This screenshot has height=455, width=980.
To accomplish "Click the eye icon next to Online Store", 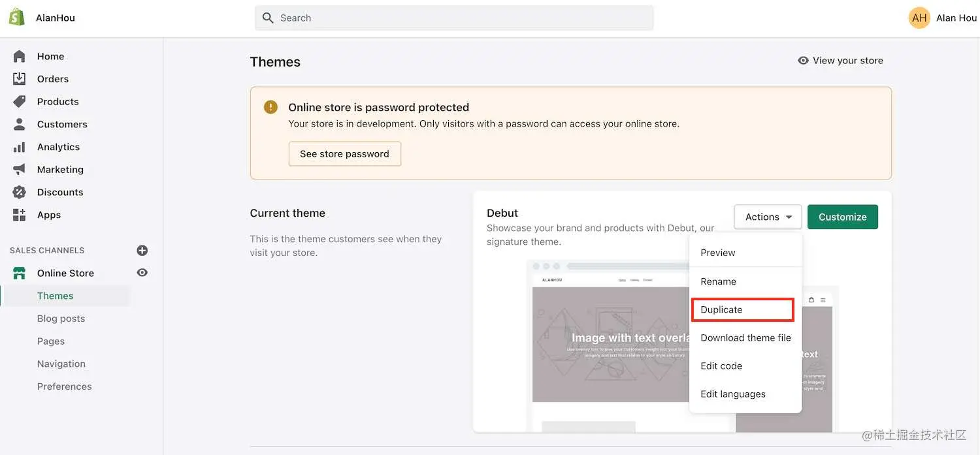I will click(x=142, y=273).
